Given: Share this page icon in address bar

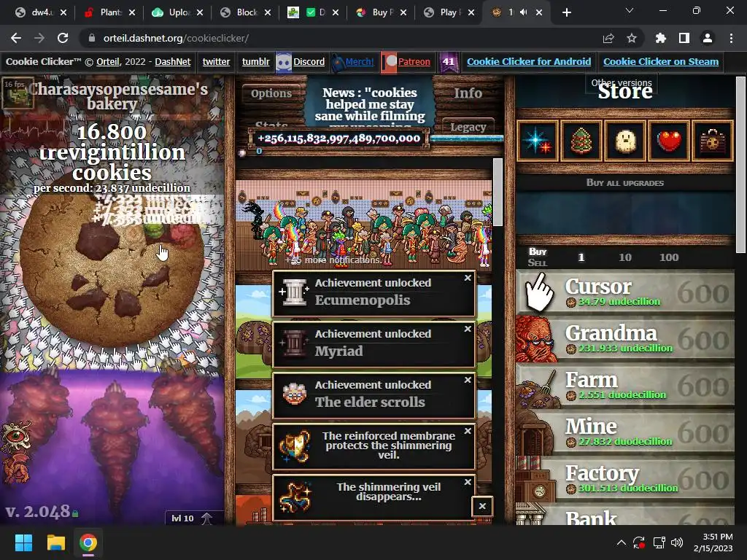Looking at the screenshot, I should 608,38.
